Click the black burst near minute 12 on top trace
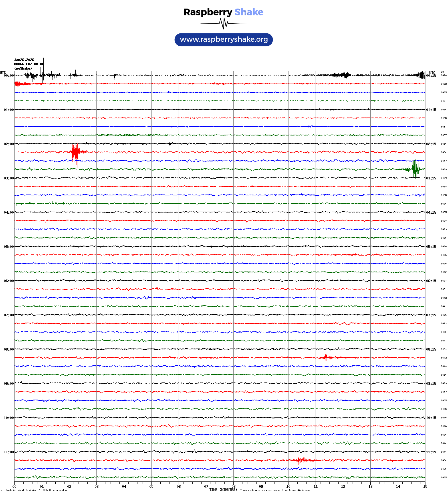The height and width of the screenshot is (494, 448). [x=345, y=75]
